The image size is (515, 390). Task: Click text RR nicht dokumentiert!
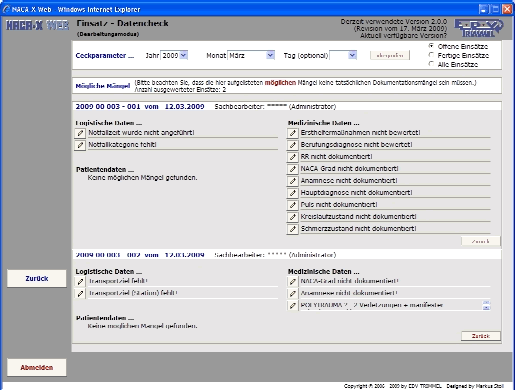click(337, 157)
